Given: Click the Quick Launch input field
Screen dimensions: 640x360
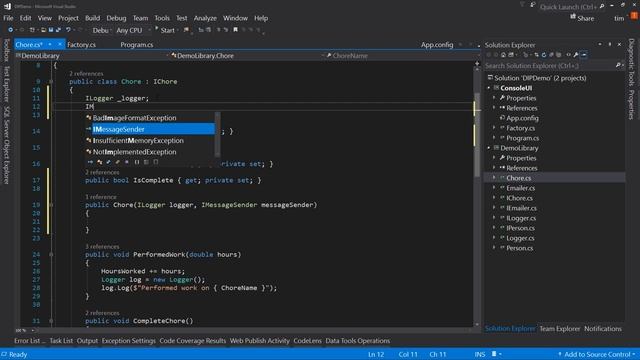Looking at the screenshot, I should click(568, 7).
